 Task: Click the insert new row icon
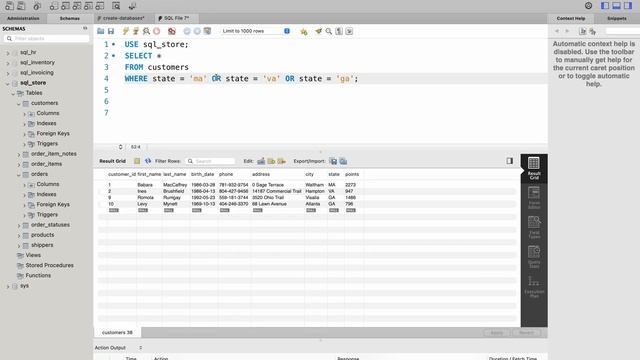tap(271, 161)
